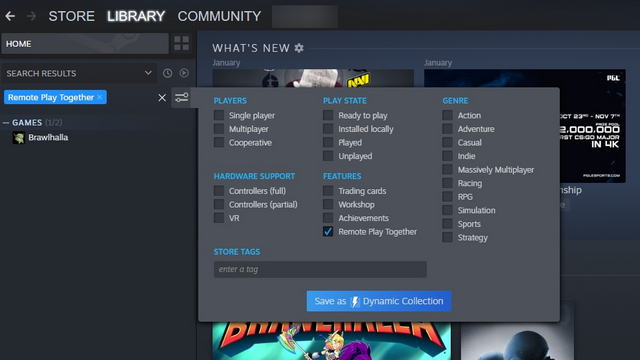Click the HARDWARE SUPPORT filter heading
The height and width of the screenshot is (360, 640).
coord(254,176)
